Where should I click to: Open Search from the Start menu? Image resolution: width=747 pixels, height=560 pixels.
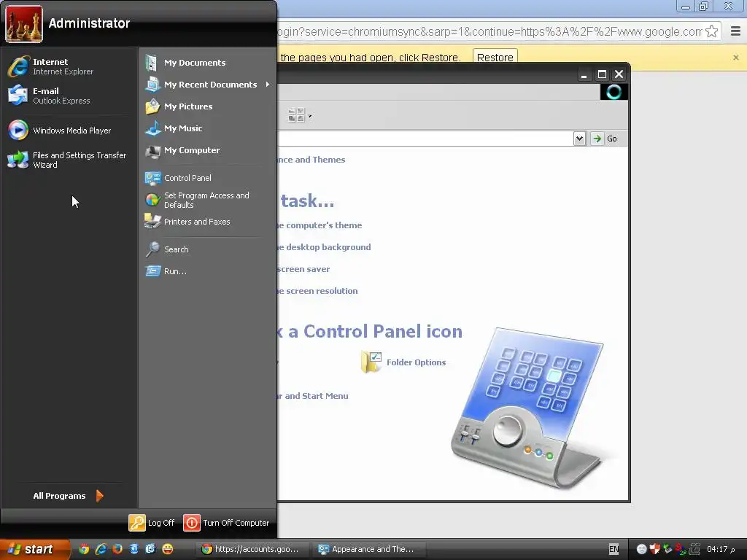point(207,249)
